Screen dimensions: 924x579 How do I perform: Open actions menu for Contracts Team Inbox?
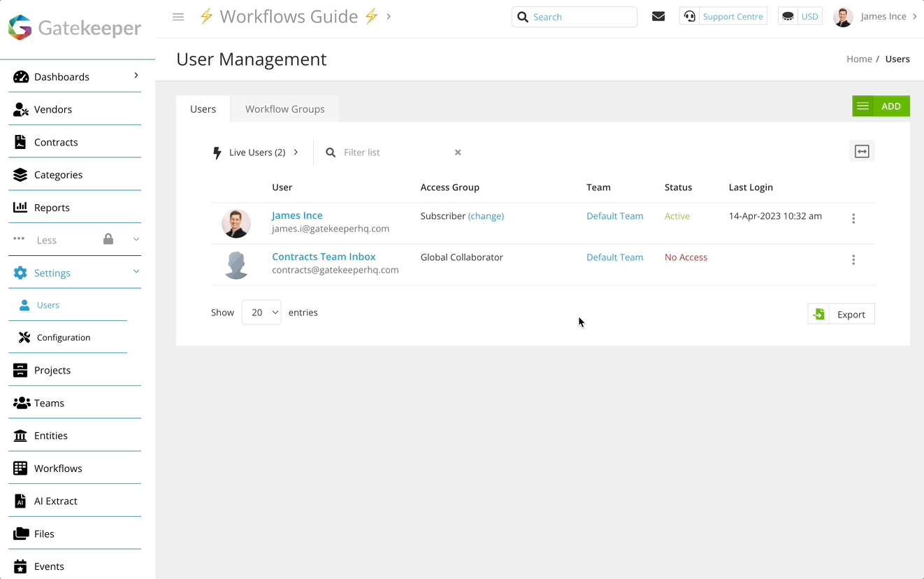[853, 260]
